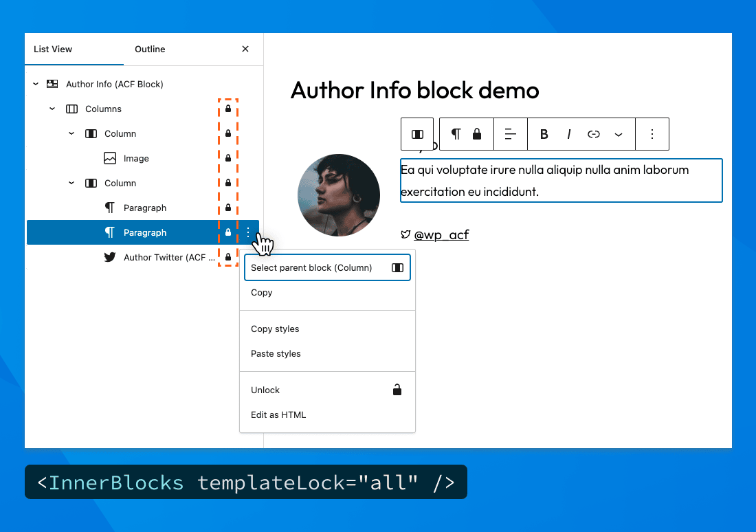Image resolution: width=756 pixels, height=532 pixels.
Task: Open block toolbar three-dot options
Action: pos(652,134)
